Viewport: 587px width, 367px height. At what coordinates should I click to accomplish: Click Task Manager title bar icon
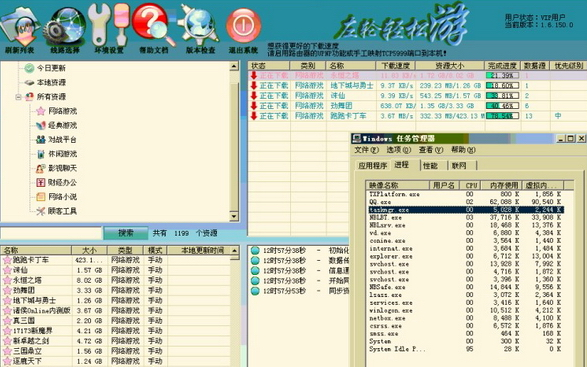(x=357, y=139)
